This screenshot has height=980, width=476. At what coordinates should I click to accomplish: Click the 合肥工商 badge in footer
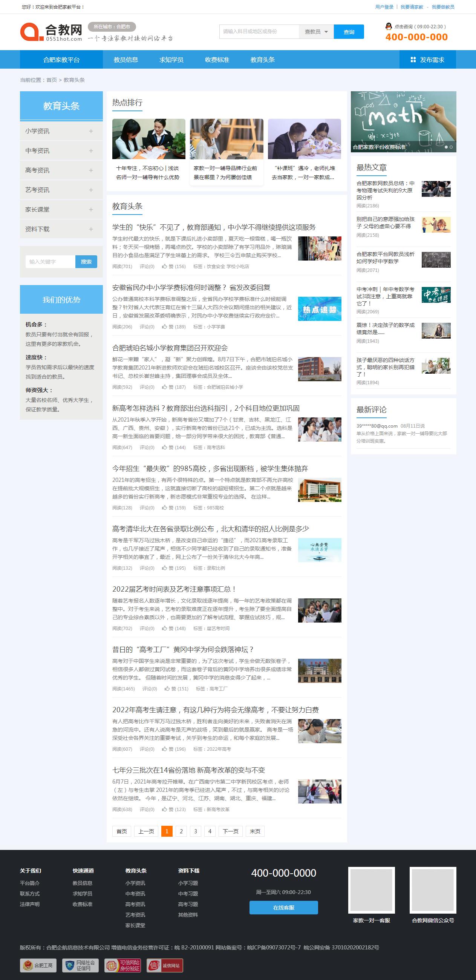(38, 965)
